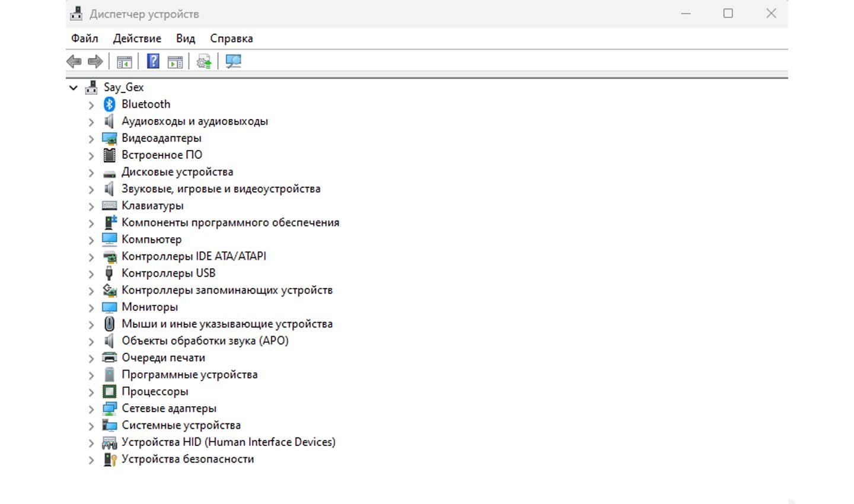This screenshot has height=504, width=854.
Task: Minimize the Диспетчер устройств window
Action: [686, 13]
